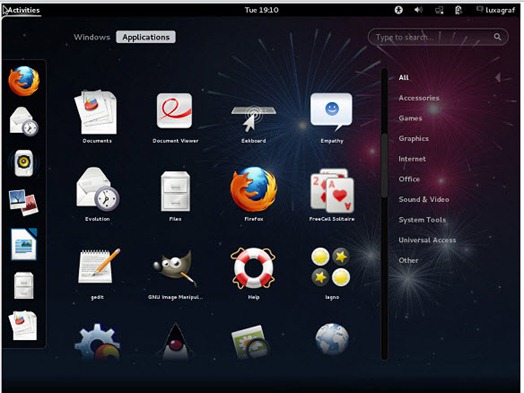This screenshot has width=524, height=393.
Task: Open the gear settings app in the bottom row
Action: tap(97, 342)
